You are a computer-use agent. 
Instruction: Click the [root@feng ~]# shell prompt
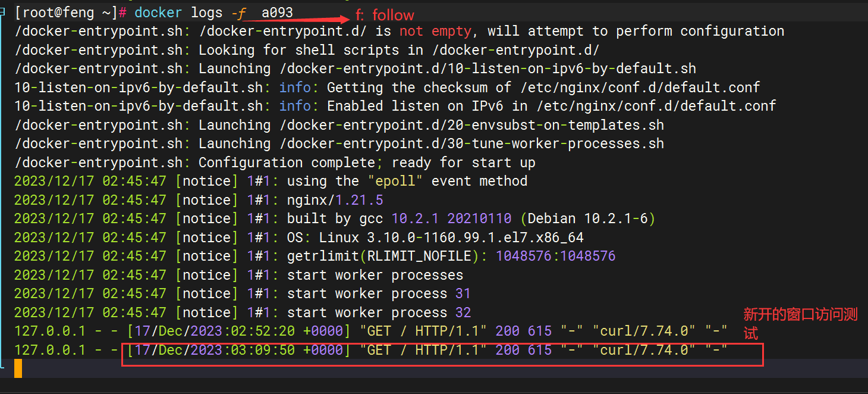[x=71, y=12]
